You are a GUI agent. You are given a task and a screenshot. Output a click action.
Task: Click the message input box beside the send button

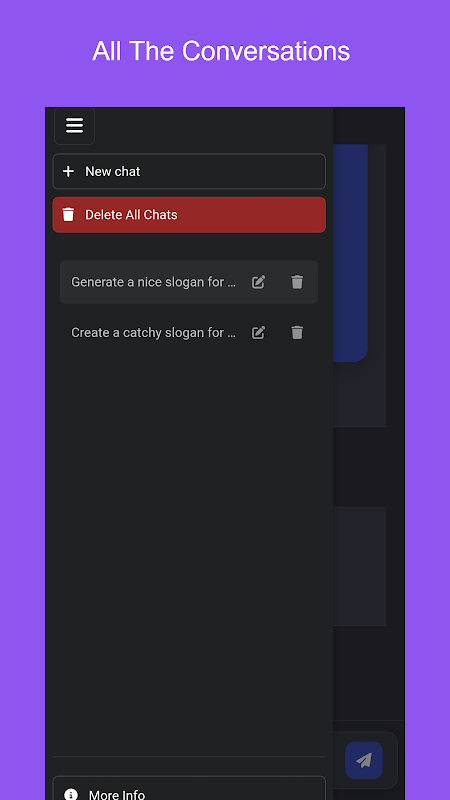[338, 760]
